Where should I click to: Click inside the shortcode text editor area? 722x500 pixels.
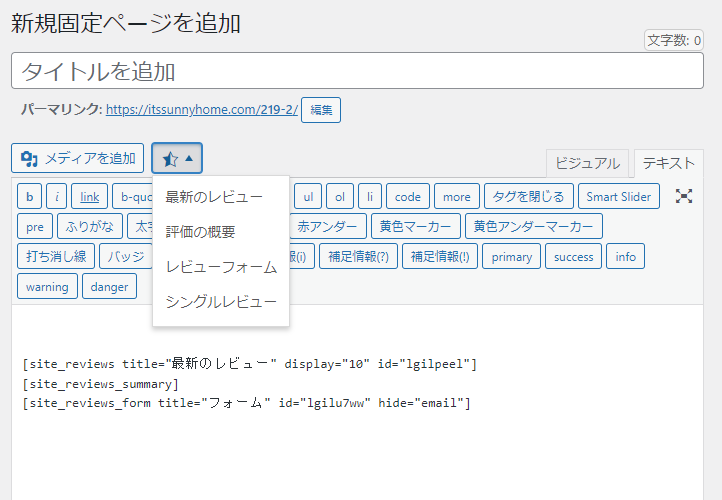pos(360,440)
